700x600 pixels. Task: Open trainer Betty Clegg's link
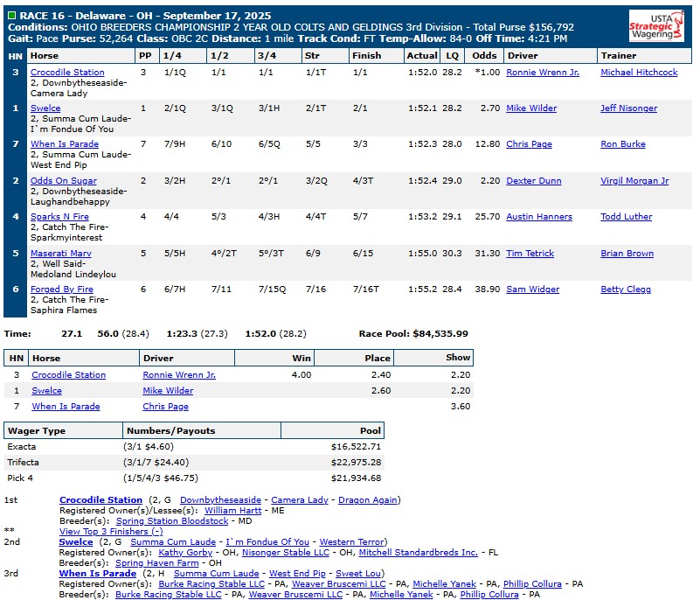[x=625, y=290]
